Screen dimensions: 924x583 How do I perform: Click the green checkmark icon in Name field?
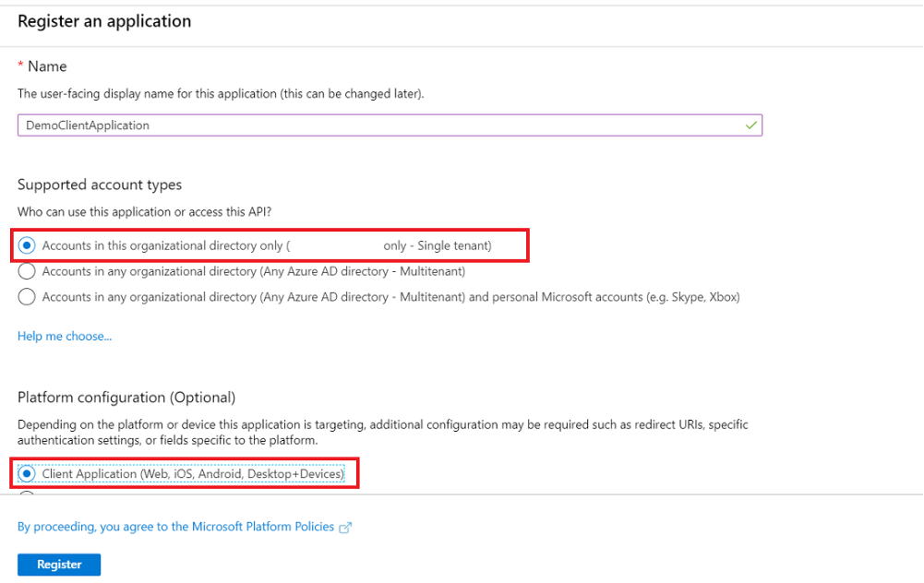click(750, 125)
